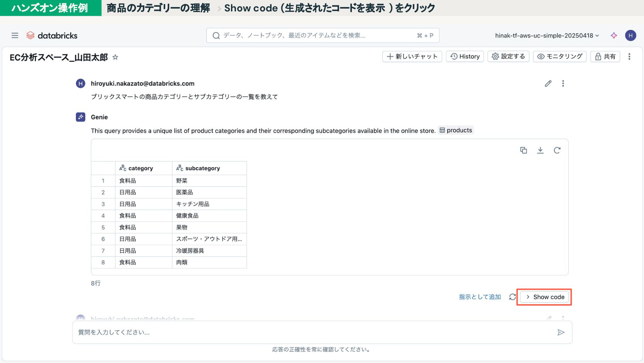Viewport: 644px width, 363px height.
Task: Open the kebab menu for the user message
Action: point(563,83)
